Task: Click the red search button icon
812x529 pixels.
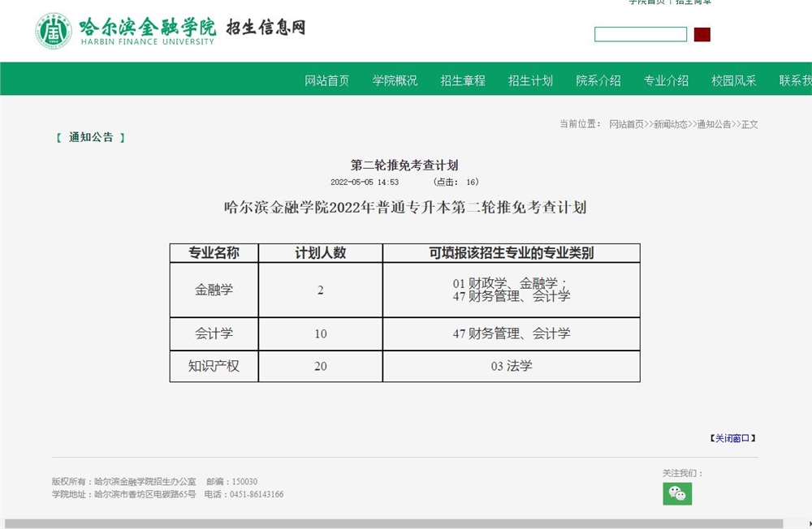Action: (702, 35)
